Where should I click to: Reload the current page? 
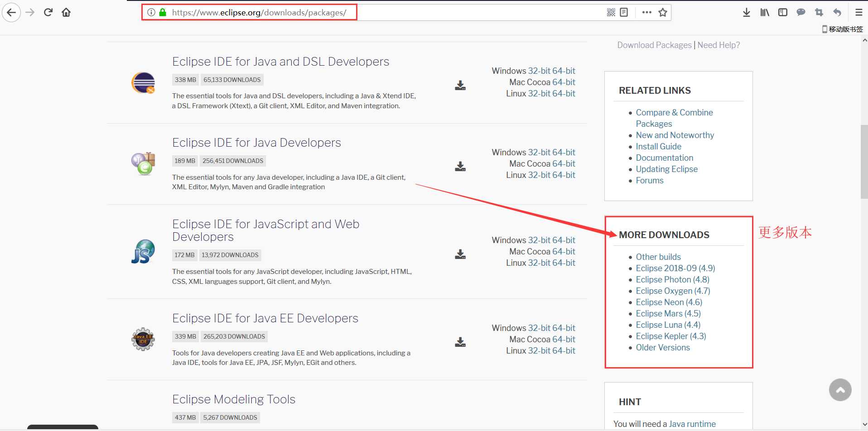tap(48, 12)
